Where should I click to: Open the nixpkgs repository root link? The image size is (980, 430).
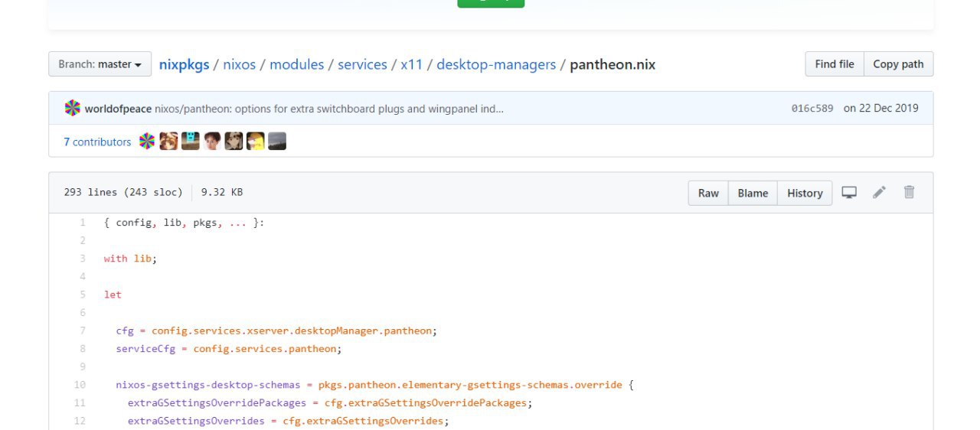coord(184,64)
